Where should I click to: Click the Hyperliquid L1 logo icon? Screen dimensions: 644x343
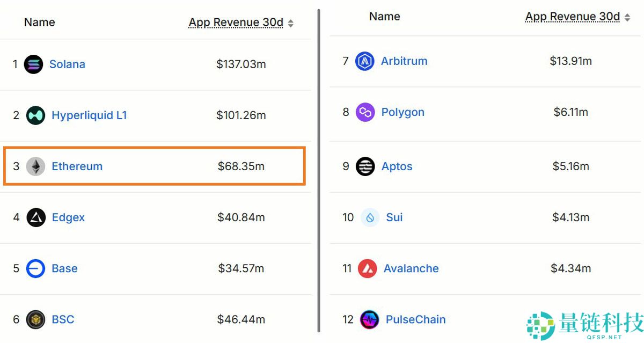pyautogui.click(x=36, y=115)
